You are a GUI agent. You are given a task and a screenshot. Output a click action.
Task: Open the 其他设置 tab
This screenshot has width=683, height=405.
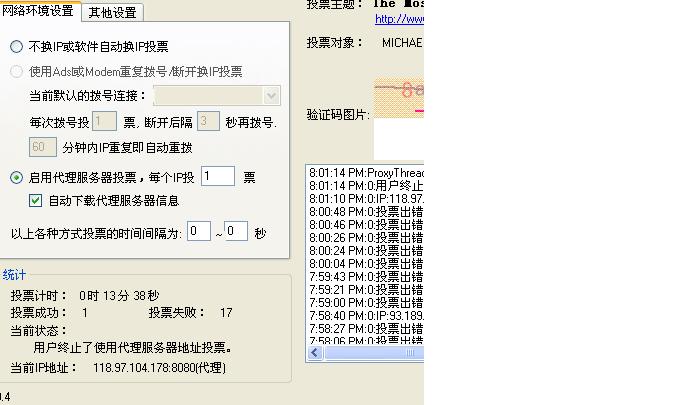pyautogui.click(x=112, y=12)
